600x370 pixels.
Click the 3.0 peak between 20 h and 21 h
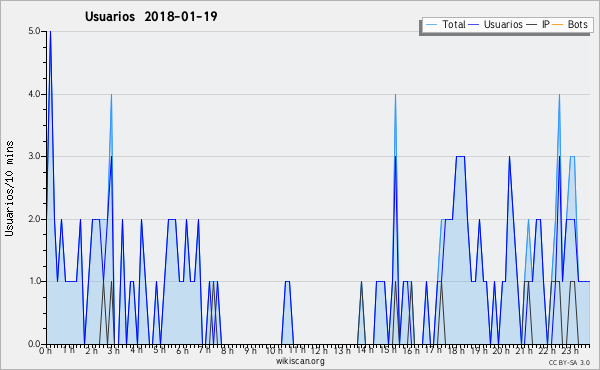[x=509, y=157]
